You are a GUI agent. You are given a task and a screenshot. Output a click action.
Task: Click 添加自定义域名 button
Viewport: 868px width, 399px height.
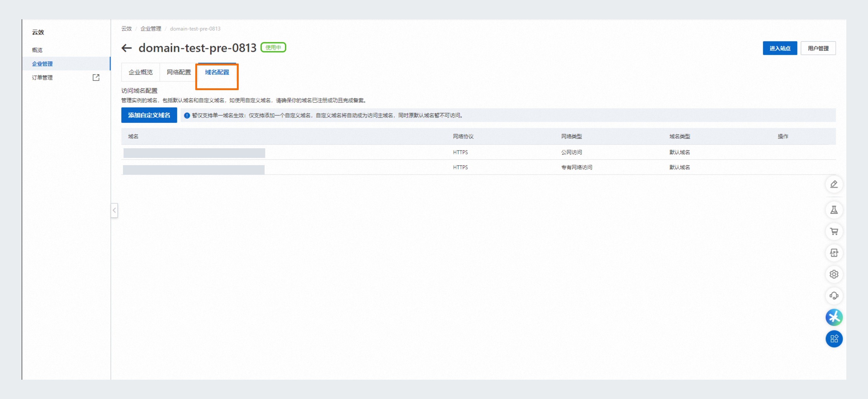pos(149,115)
